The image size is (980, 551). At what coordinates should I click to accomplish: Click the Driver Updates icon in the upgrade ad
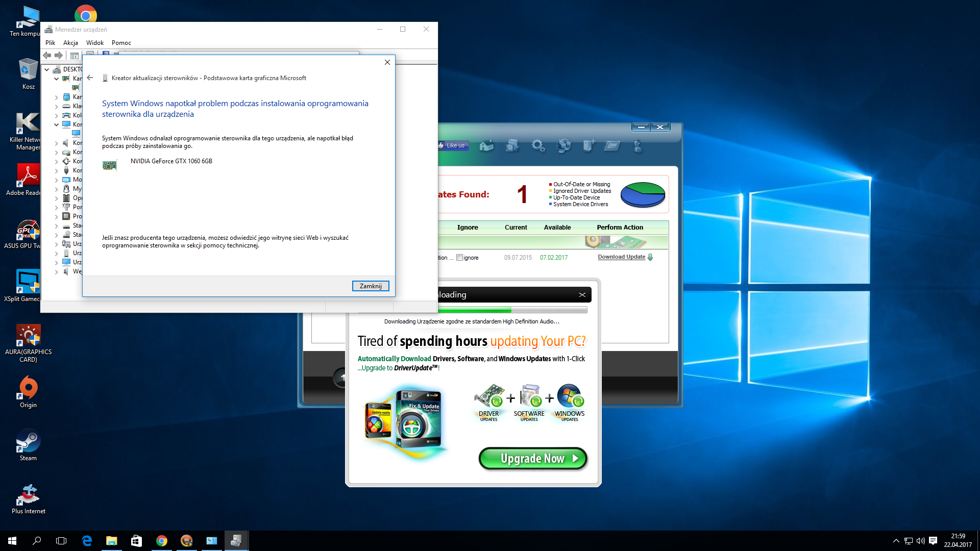pyautogui.click(x=488, y=402)
